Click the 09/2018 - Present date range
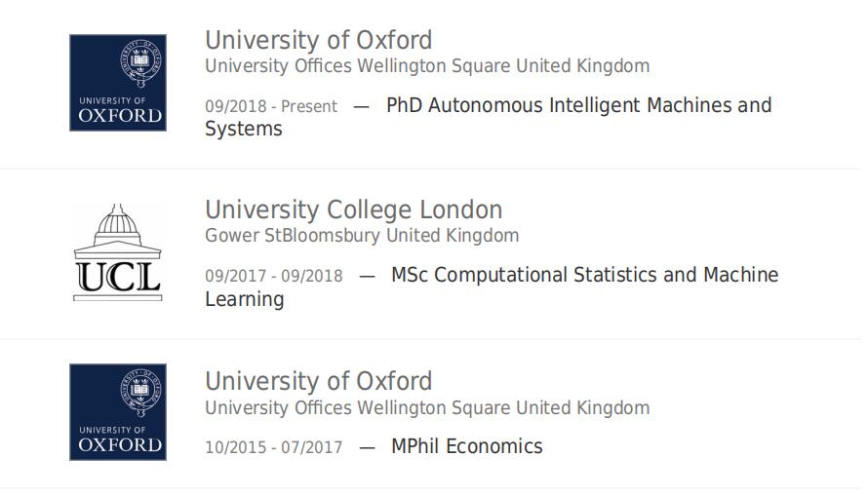Image resolution: width=868 pixels, height=495 pixels. click(x=270, y=106)
